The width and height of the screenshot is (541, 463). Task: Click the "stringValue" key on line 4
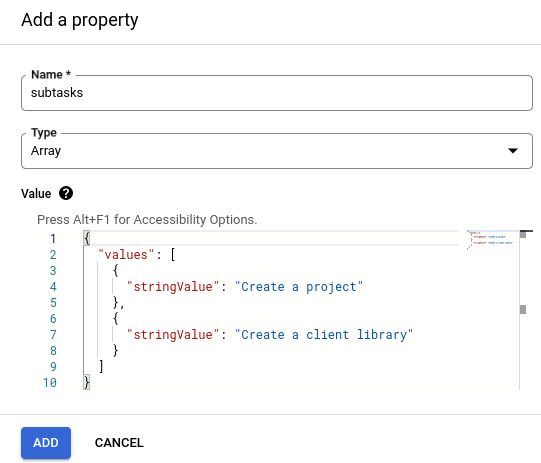tap(173, 287)
